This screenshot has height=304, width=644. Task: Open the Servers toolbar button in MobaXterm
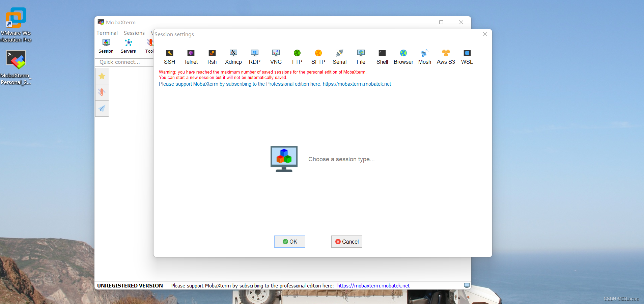tap(128, 46)
